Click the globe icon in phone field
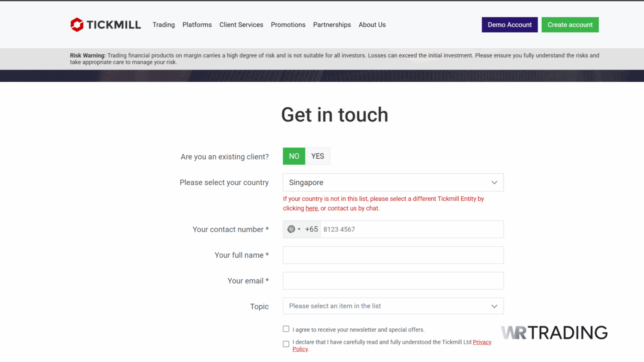Viewport: 644px width, 362px height. point(291,229)
